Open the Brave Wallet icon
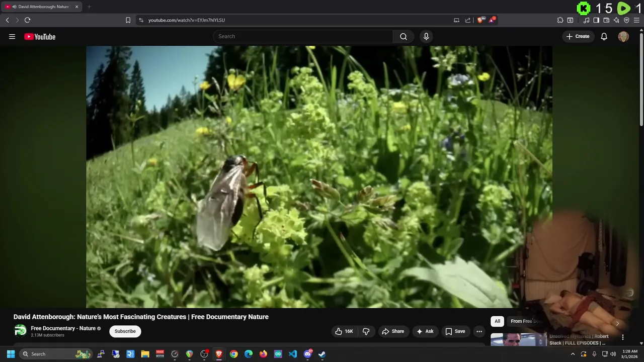 pyautogui.click(x=606, y=20)
